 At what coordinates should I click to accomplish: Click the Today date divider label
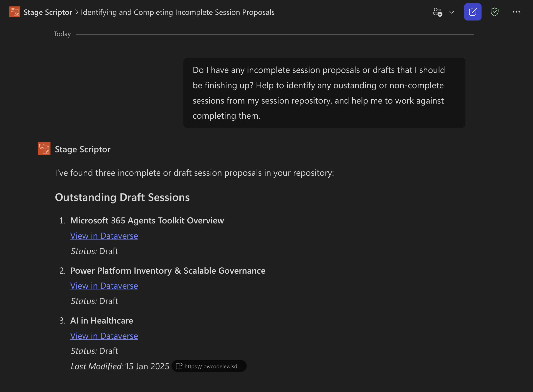click(x=62, y=34)
